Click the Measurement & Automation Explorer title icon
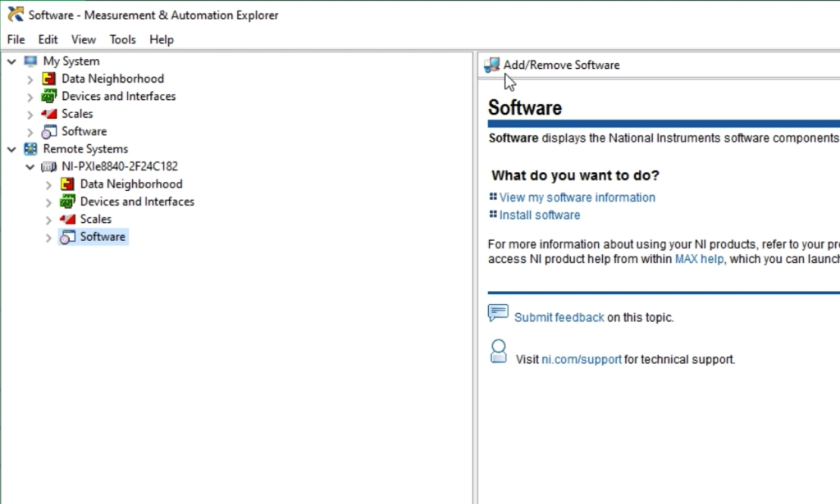 pos(16,15)
